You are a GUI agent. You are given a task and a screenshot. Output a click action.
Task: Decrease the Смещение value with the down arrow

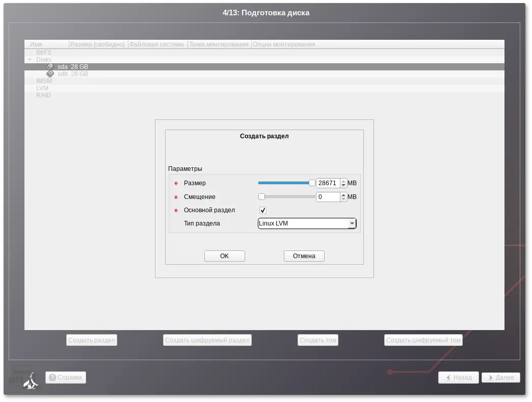click(343, 199)
